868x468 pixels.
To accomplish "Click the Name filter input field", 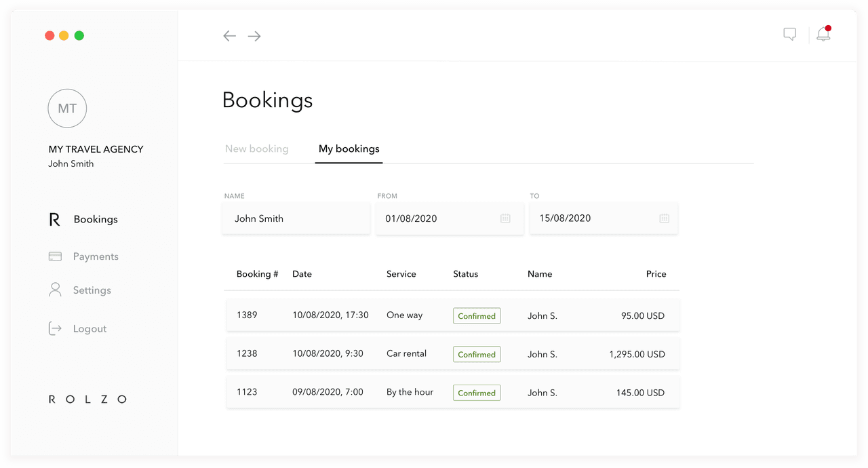I will pos(296,218).
